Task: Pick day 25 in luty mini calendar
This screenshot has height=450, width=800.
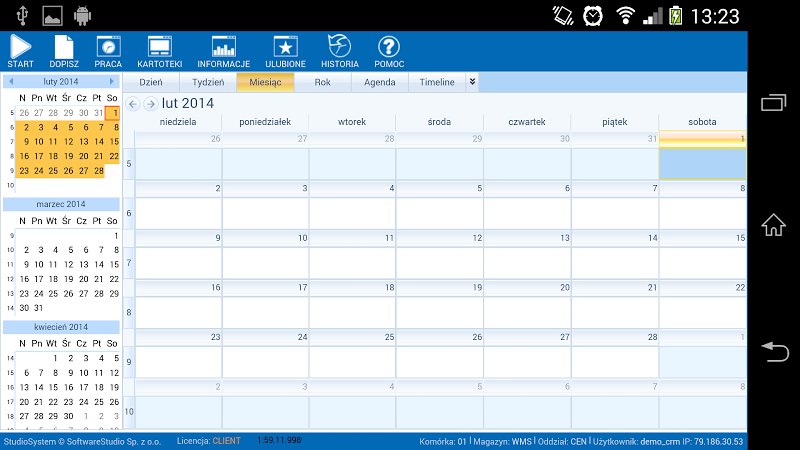Action: [x=53, y=171]
